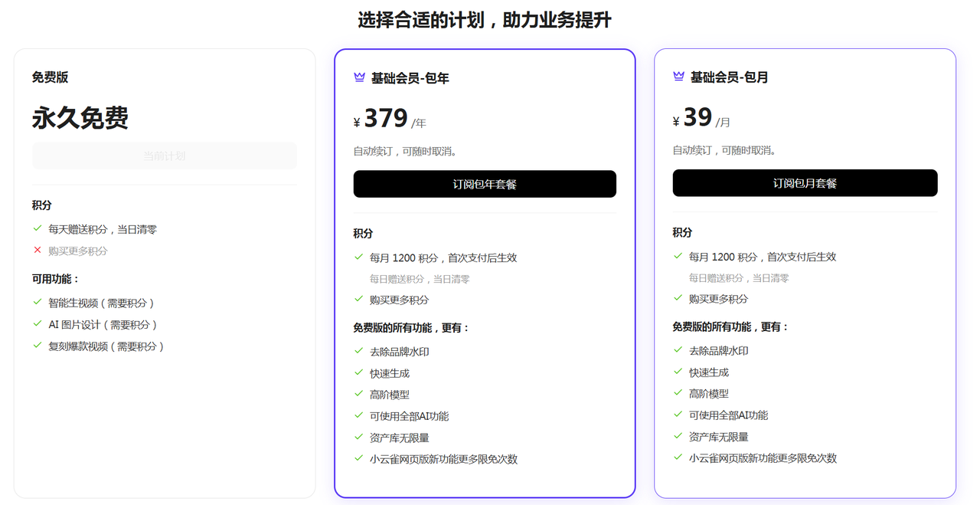Click the 基础会员-包年 plan name text
Image resolution: width=980 pixels, height=505 pixels.
coord(410,78)
